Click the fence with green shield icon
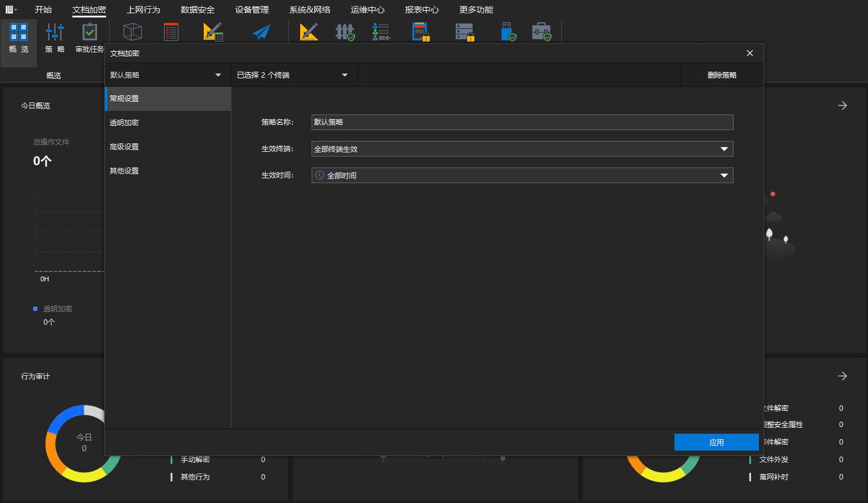The height and width of the screenshot is (503, 868). click(x=345, y=32)
